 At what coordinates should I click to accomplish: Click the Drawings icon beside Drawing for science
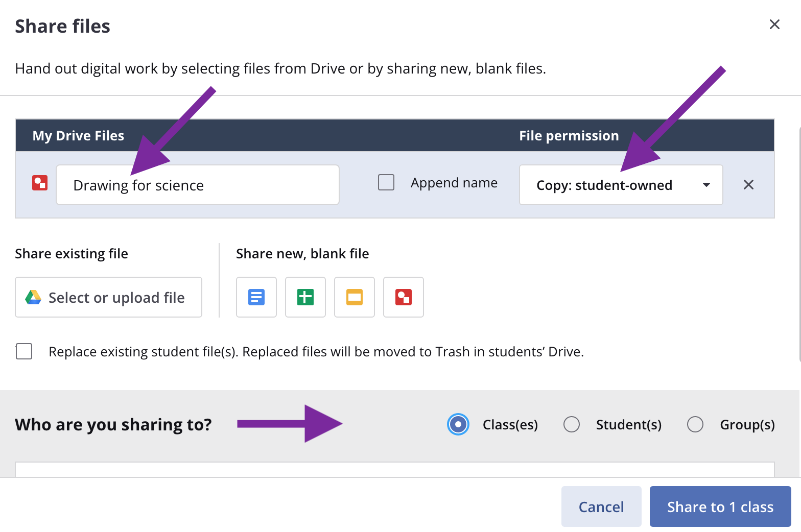point(40,183)
